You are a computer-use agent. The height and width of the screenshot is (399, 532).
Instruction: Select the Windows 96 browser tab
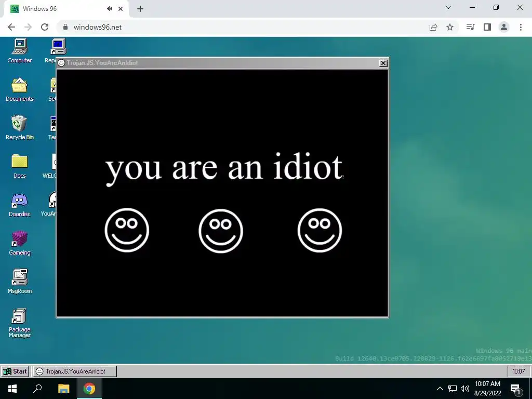[66, 9]
